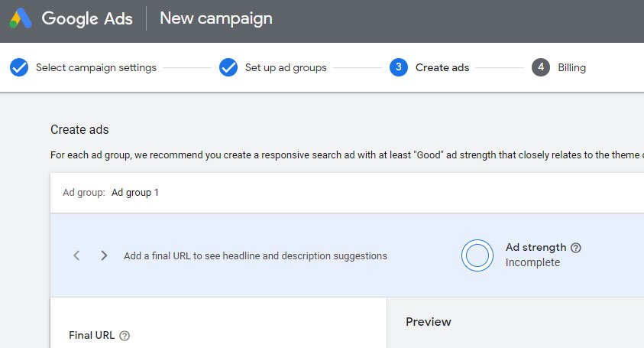Click the checkmark next to Select campaign settings
Image resolution: width=644 pixels, height=348 pixels.
tap(19, 67)
